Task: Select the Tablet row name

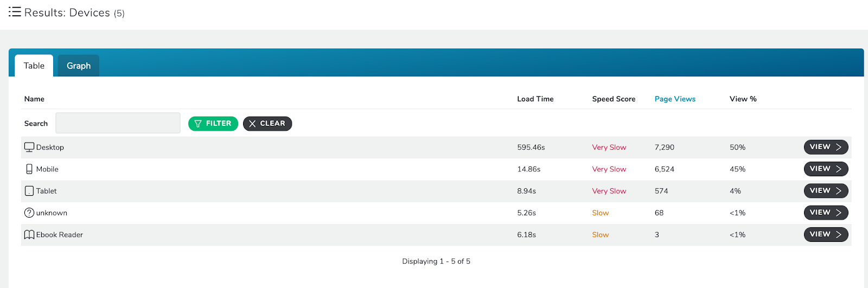Action: click(x=46, y=191)
